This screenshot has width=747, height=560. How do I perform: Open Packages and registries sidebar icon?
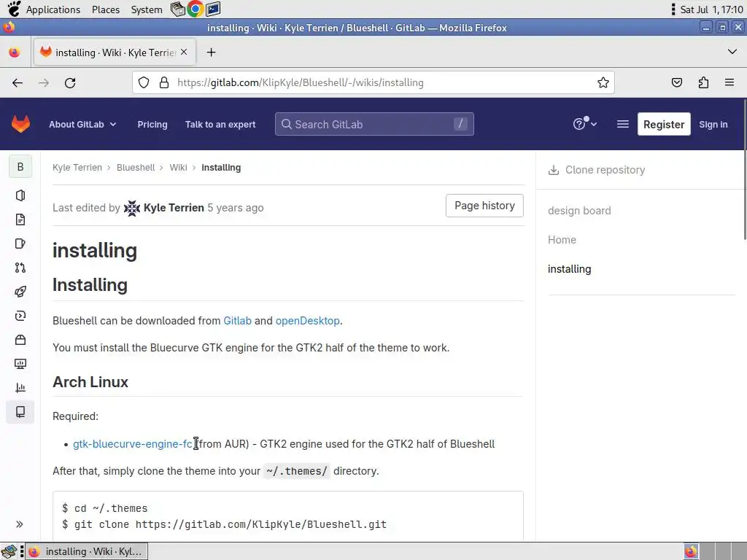(20, 340)
